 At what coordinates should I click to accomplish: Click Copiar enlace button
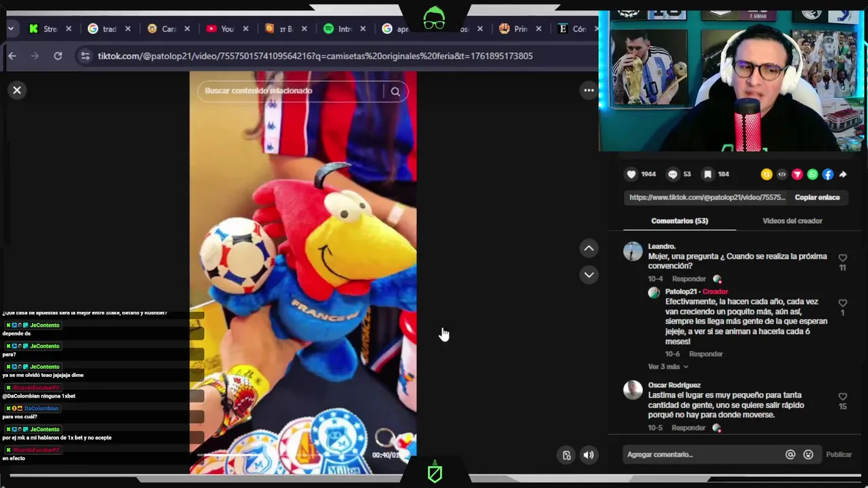pyautogui.click(x=817, y=197)
